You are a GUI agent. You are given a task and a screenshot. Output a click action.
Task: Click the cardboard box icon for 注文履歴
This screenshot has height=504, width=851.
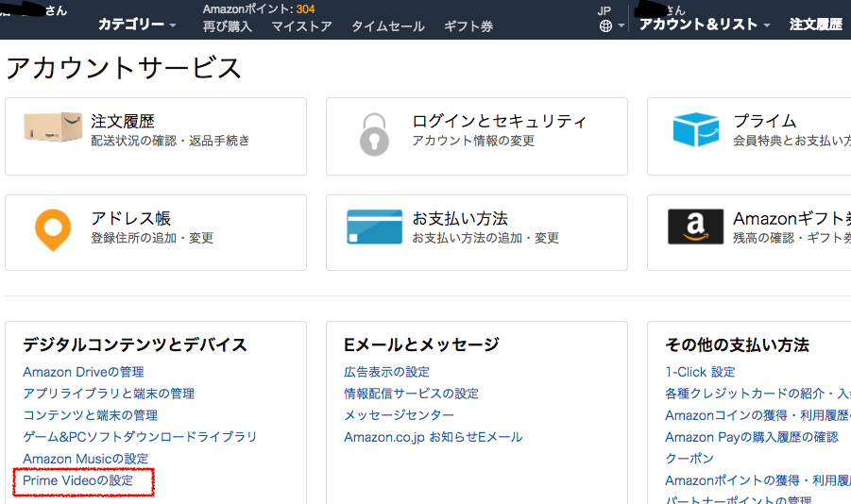pyautogui.click(x=53, y=127)
